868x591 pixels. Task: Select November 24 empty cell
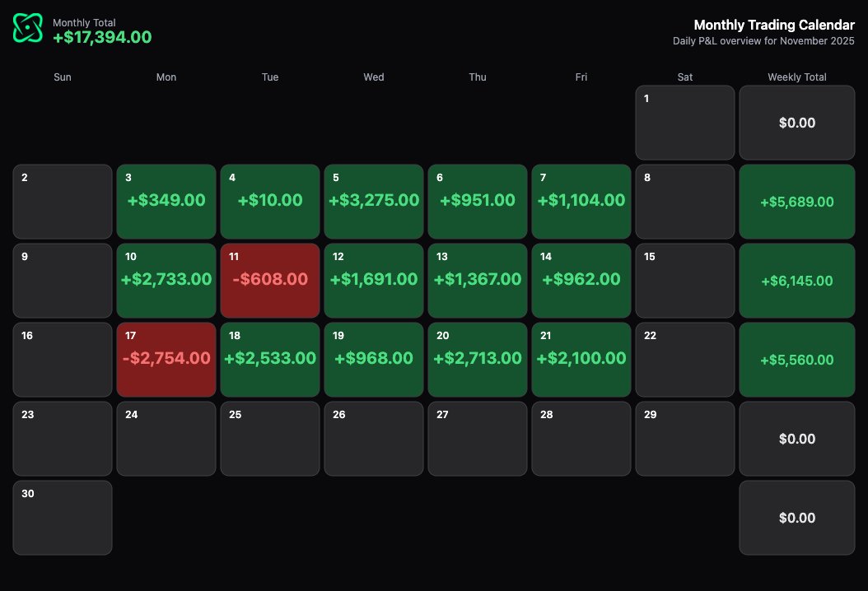166,438
